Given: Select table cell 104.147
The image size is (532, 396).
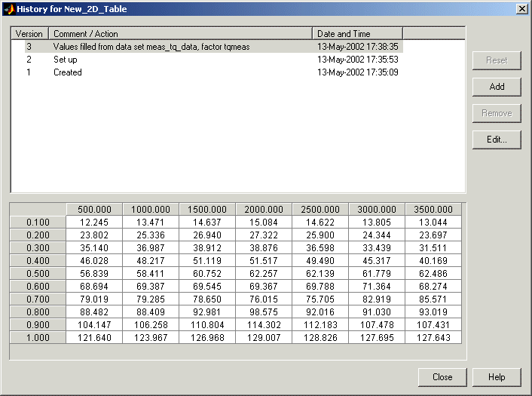Looking at the screenshot, I should [x=94, y=324].
